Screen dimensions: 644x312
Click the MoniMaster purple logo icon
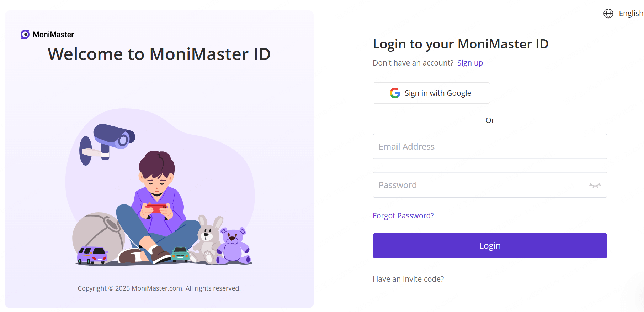(25, 35)
